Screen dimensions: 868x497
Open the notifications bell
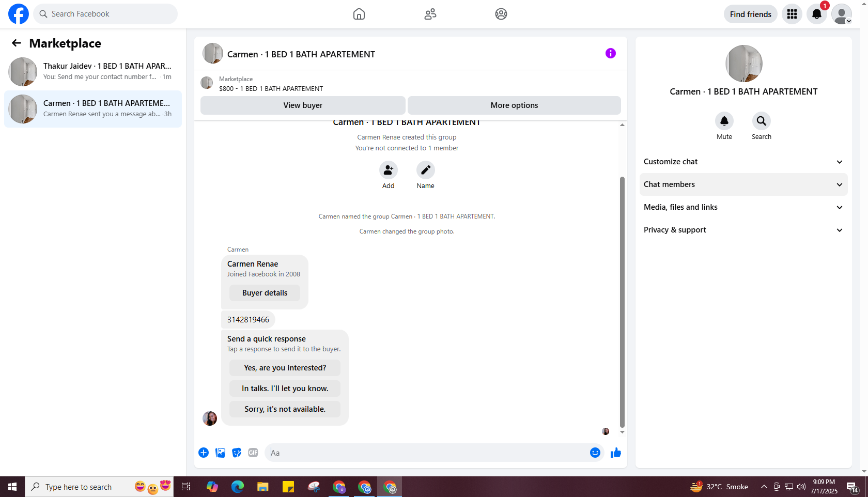(x=817, y=14)
